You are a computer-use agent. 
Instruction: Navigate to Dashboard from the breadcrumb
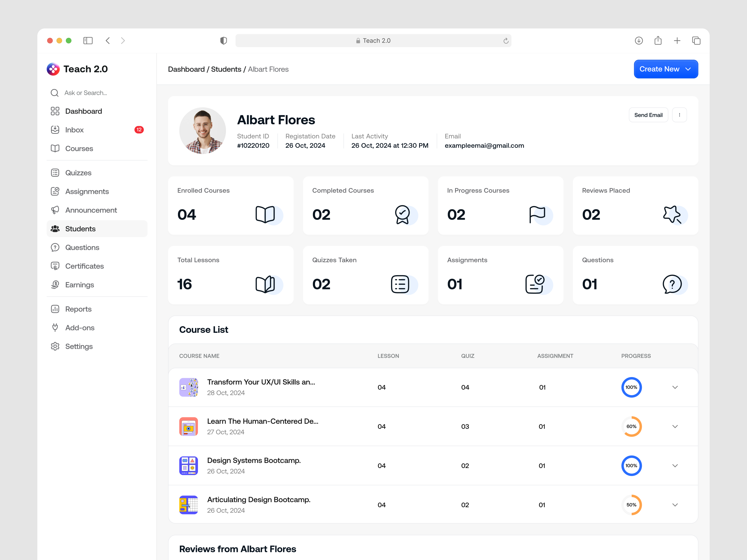click(186, 69)
